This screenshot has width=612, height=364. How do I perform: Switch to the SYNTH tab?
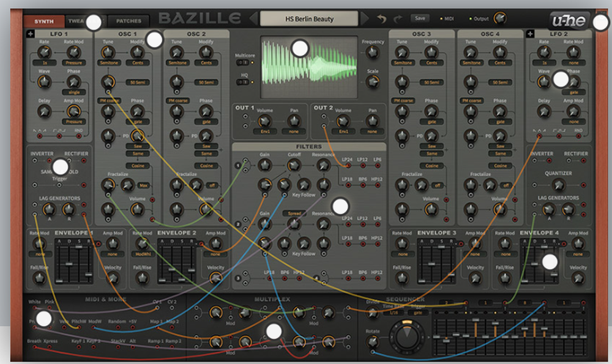(x=43, y=21)
